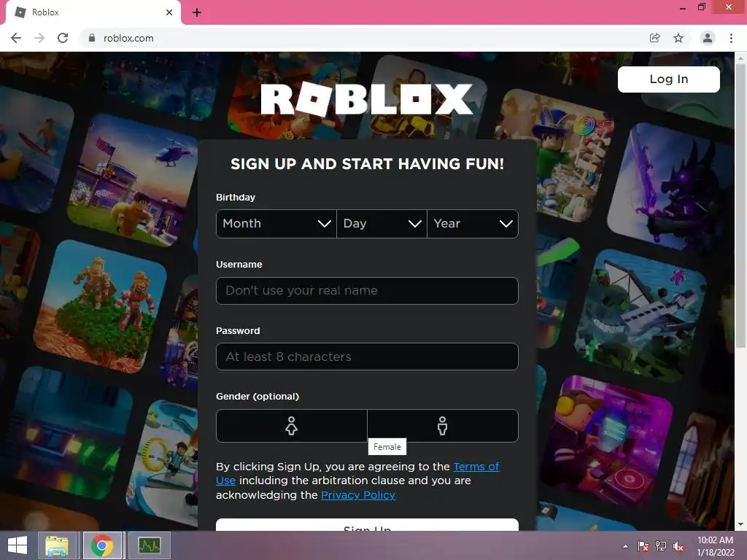Viewport: 747px width, 560px height.
Task: Click the Roblox logo
Action: tap(367, 99)
